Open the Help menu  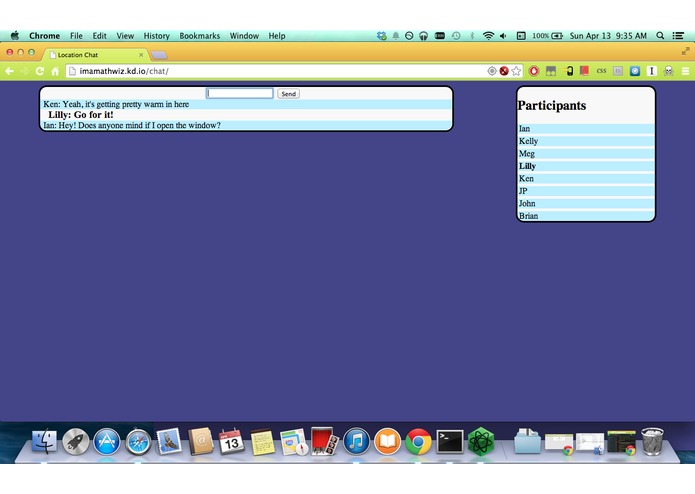(277, 36)
